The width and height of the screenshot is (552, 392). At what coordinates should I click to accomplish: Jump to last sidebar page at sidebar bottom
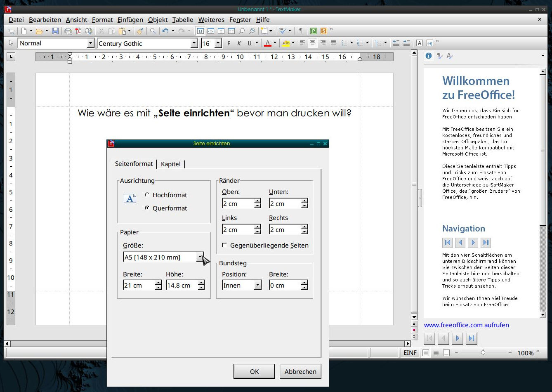(472, 339)
